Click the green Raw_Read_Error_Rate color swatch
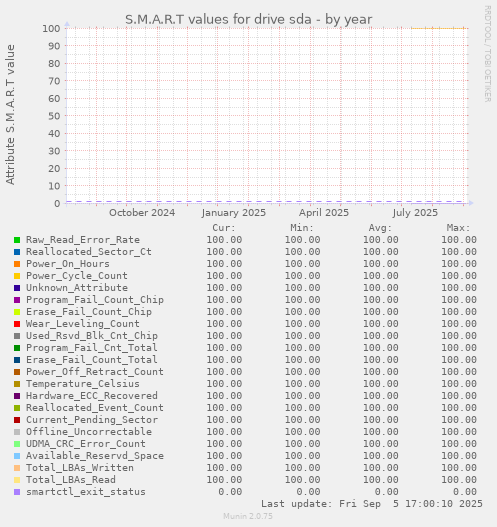The height and width of the screenshot is (527, 497). pos(17,240)
